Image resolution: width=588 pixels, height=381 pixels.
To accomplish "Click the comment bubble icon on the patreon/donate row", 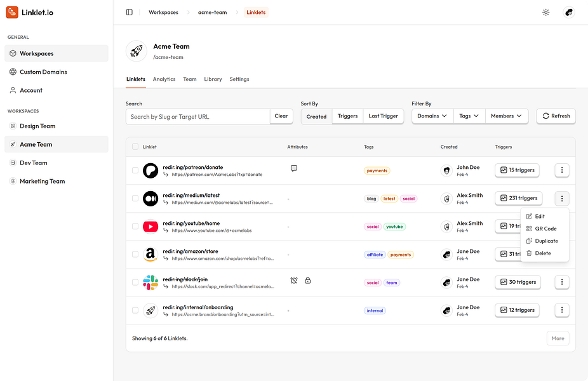I will pos(294,168).
